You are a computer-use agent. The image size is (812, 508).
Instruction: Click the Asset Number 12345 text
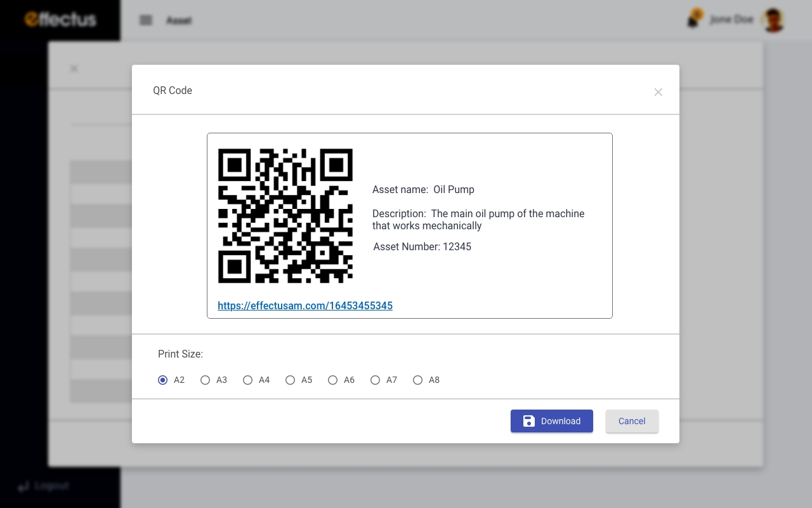422,246
